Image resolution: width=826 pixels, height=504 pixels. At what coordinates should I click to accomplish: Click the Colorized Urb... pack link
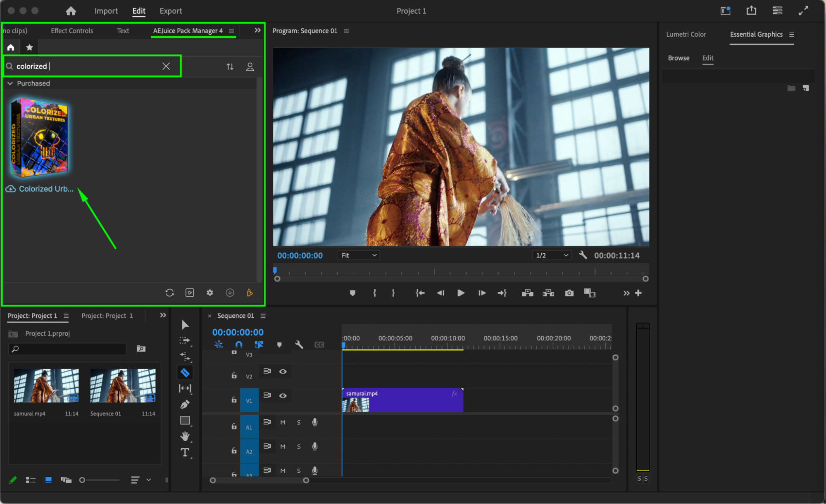pos(46,189)
